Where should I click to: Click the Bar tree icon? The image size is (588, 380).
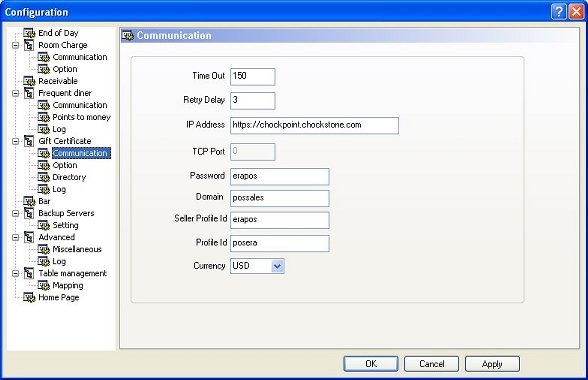point(29,201)
